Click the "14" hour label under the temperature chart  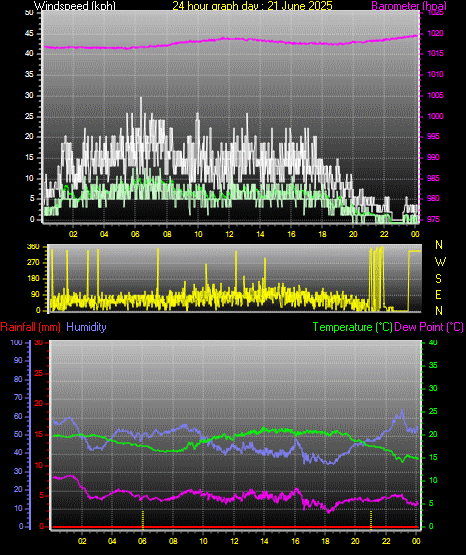(x=264, y=541)
